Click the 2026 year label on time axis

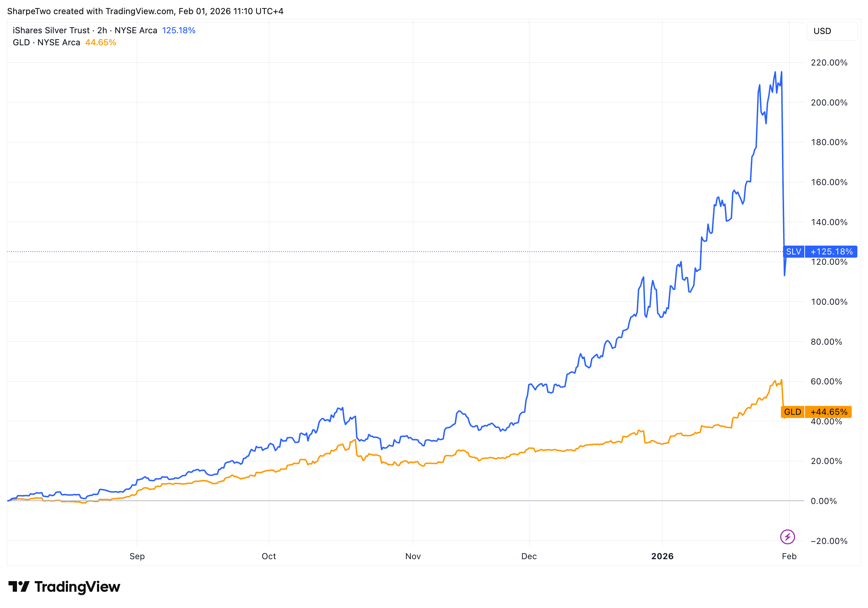(662, 556)
